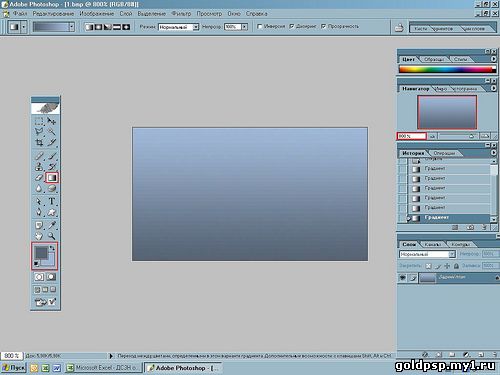This screenshot has height=375, width=500.
Task: Open the status bar info arrow menu
Action: [111, 356]
